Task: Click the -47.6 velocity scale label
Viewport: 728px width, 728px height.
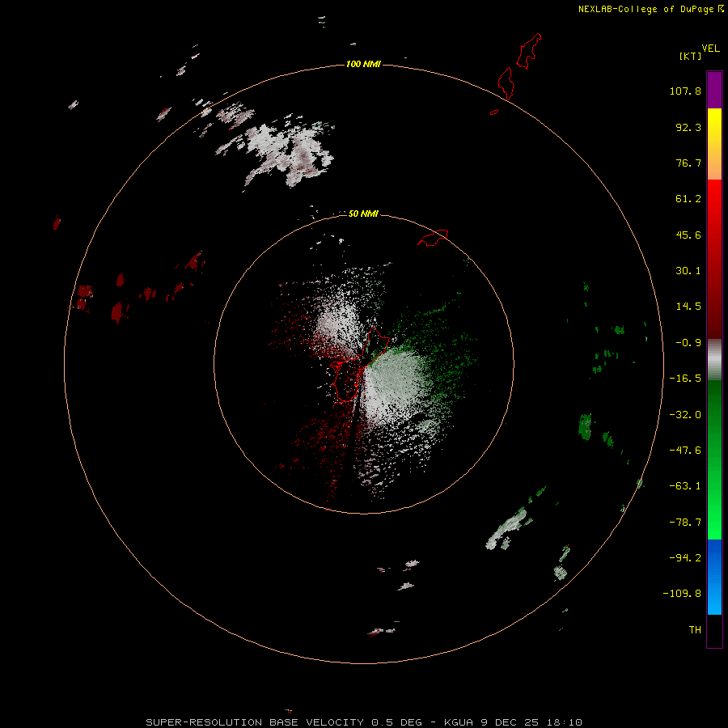Action: pyautogui.click(x=685, y=451)
